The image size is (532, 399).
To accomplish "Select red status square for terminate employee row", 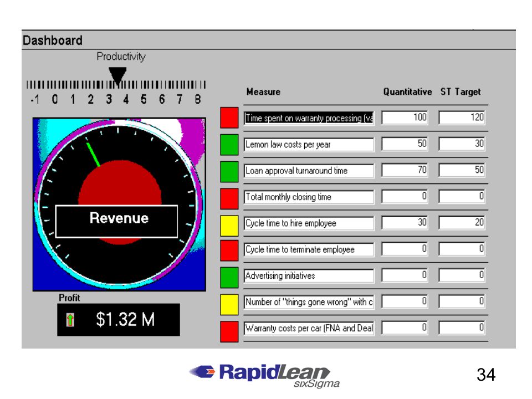I will pyautogui.click(x=229, y=250).
